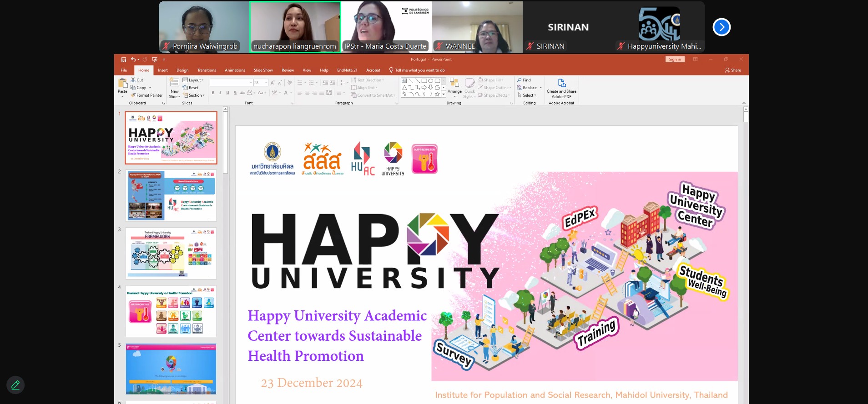Switch to the Design tab
This screenshot has height=404, width=868.
(x=182, y=70)
